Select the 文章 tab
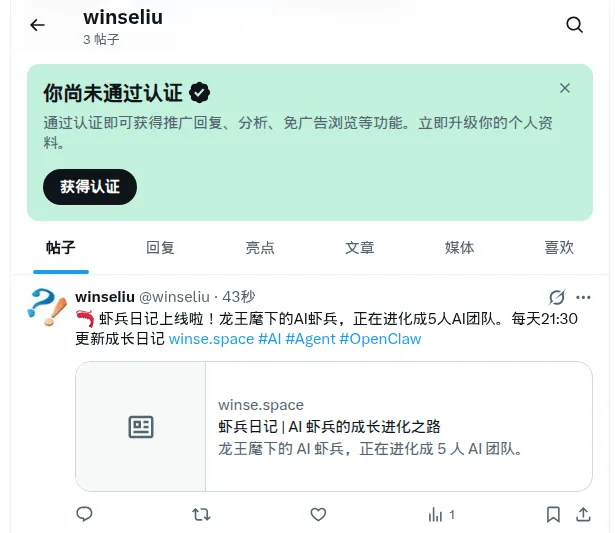This screenshot has width=615, height=533. [x=360, y=248]
